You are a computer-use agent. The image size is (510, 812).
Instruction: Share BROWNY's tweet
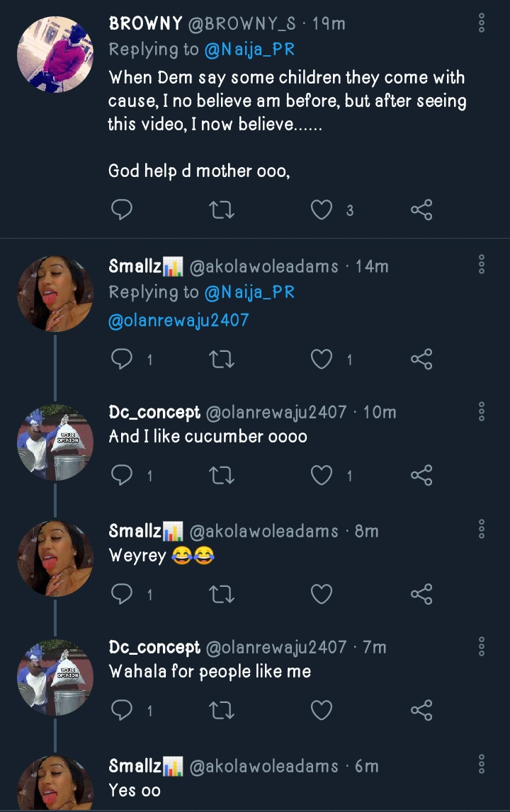click(421, 210)
